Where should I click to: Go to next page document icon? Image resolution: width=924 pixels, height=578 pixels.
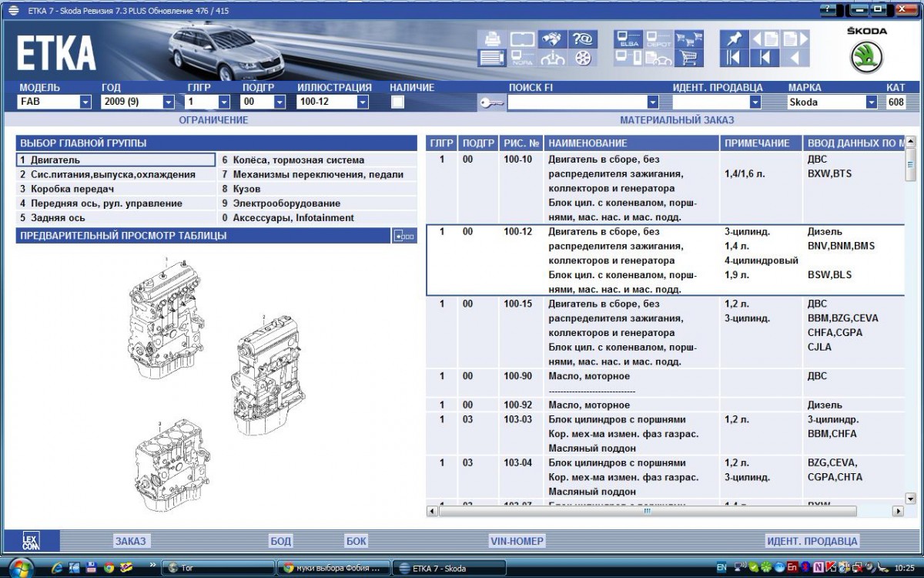[796, 39]
